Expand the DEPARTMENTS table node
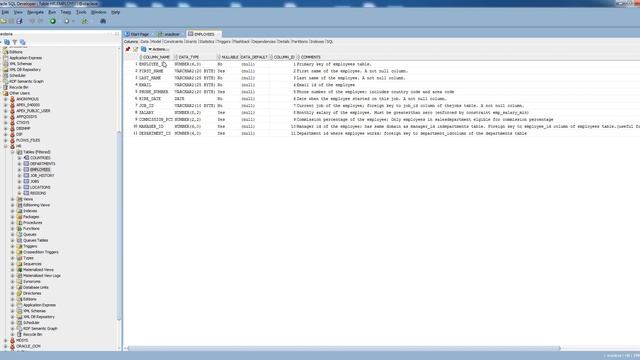This screenshot has height=360, width=640. (19, 164)
